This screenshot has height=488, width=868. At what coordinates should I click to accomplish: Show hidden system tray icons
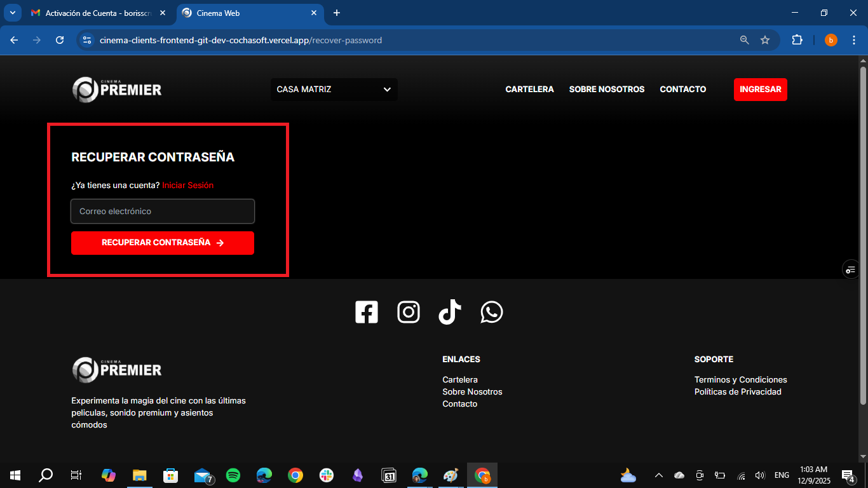(659, 475)
